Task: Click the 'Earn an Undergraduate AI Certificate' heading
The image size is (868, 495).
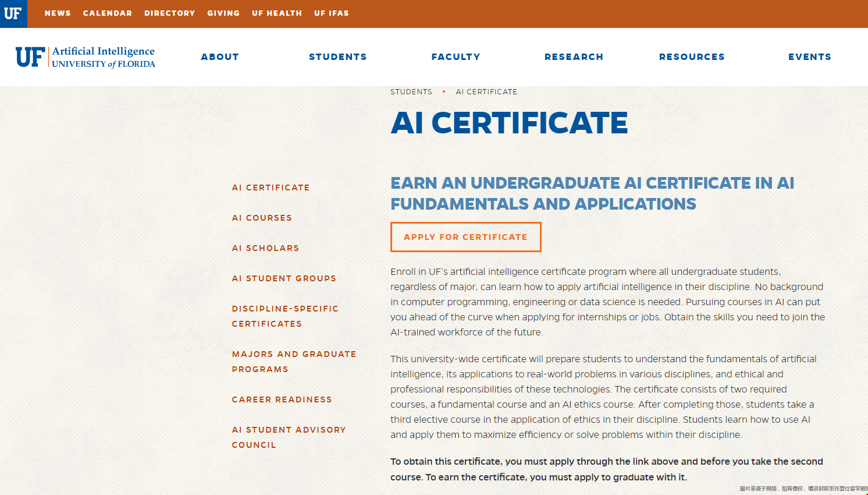Action: [592, 193]
